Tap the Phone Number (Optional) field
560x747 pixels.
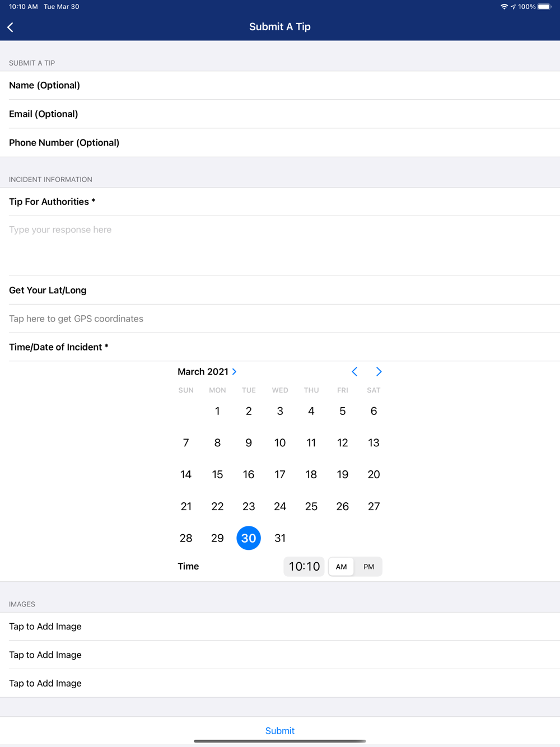pos(280,142)
